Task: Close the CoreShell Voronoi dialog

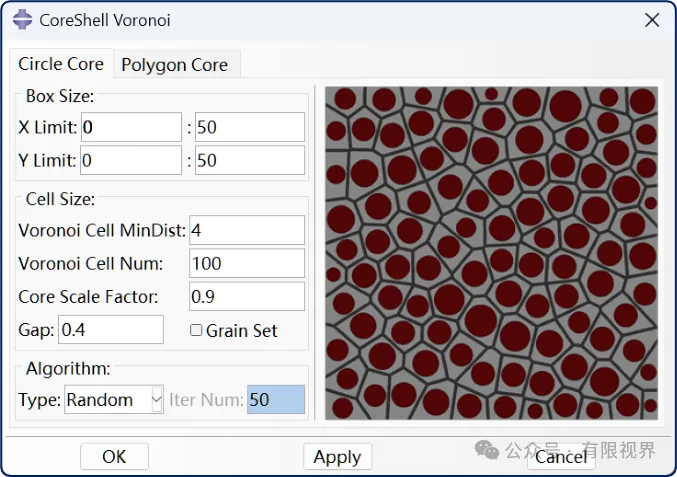Action: pos(652,20)
